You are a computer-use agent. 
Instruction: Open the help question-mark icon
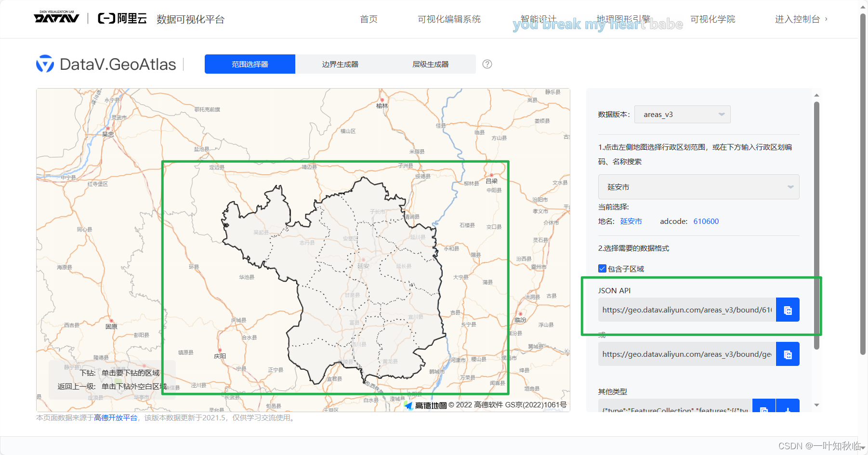point(487,64)
